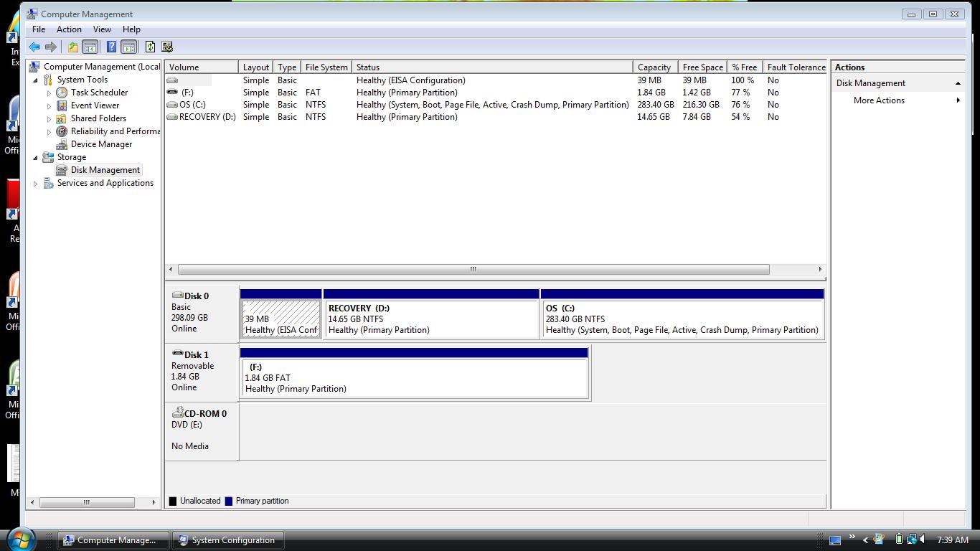Sort by Capacity column header

click(x=656, y=67)
